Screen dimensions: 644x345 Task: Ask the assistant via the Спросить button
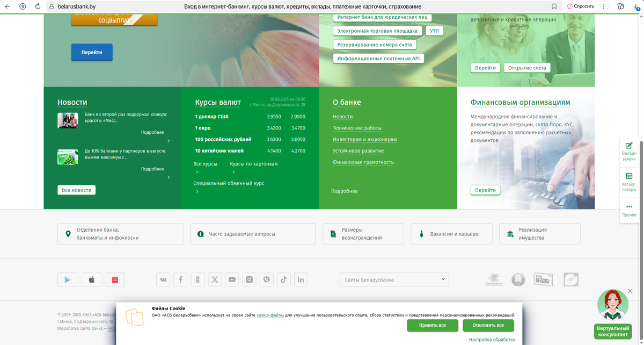581,6
